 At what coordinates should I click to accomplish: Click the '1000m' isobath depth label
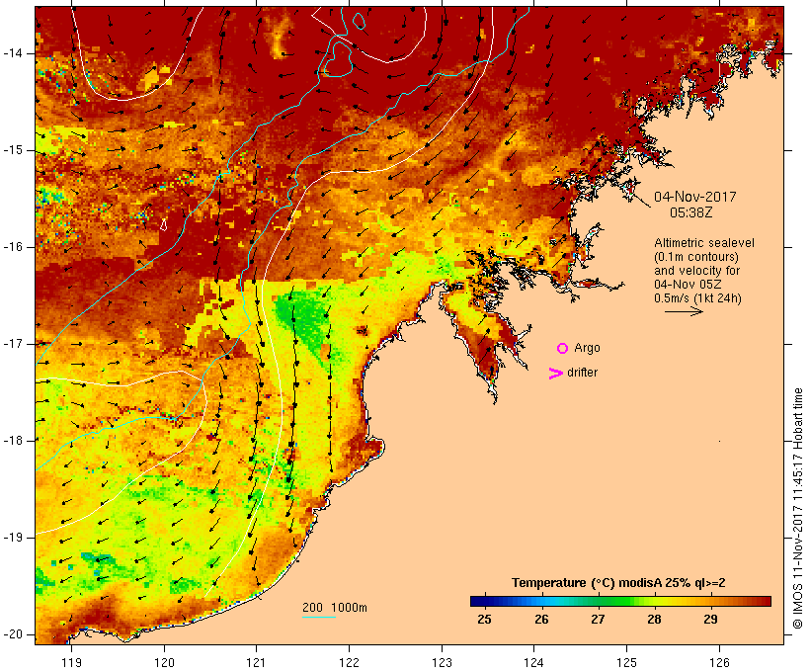(x=349, y=608)
